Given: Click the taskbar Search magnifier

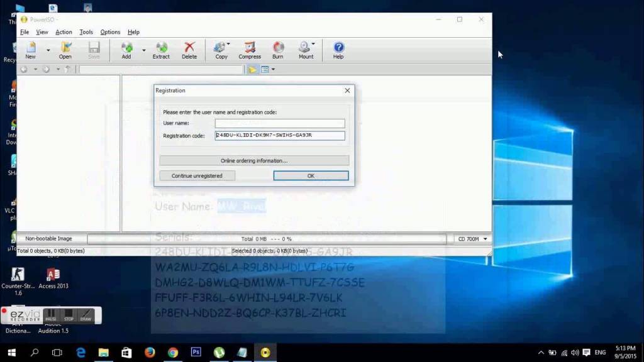Looking at the screenshot, I should pos(35,353).
